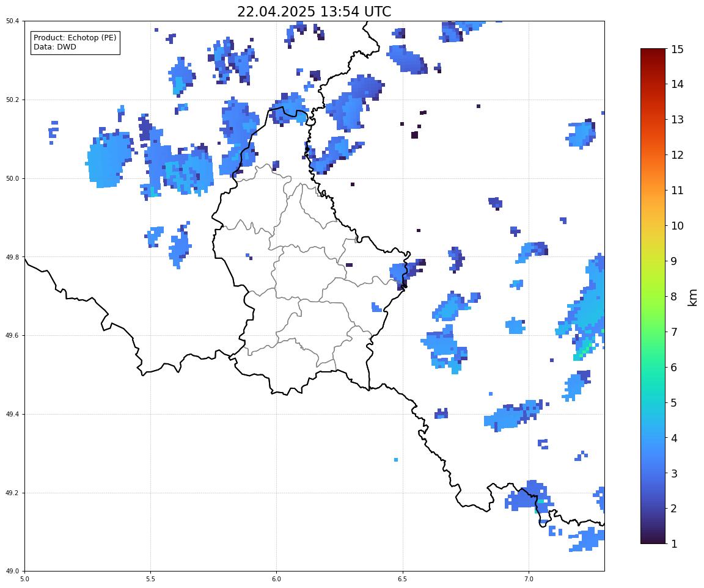Click the x-axis tick label '5.0'
This screenshot has width=704, height=588.
tap(24, 579)
